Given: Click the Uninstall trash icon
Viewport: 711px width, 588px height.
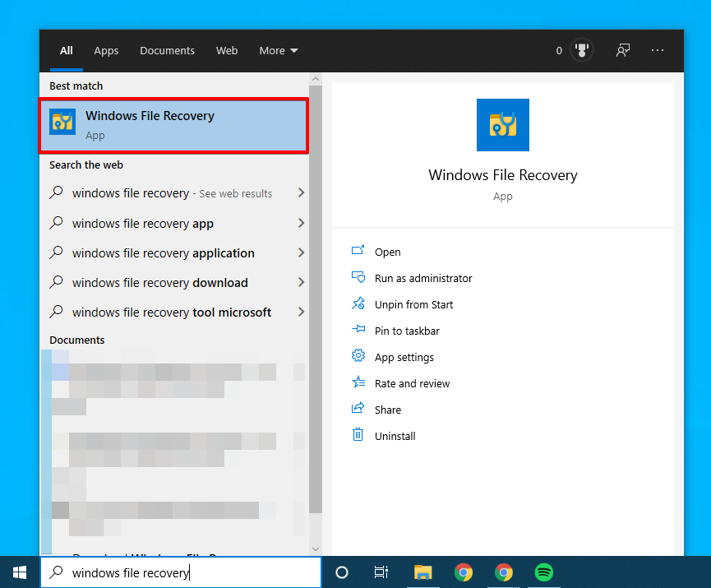Looking at the screenshot, I should pyautogui.click(x=358, y=434).
